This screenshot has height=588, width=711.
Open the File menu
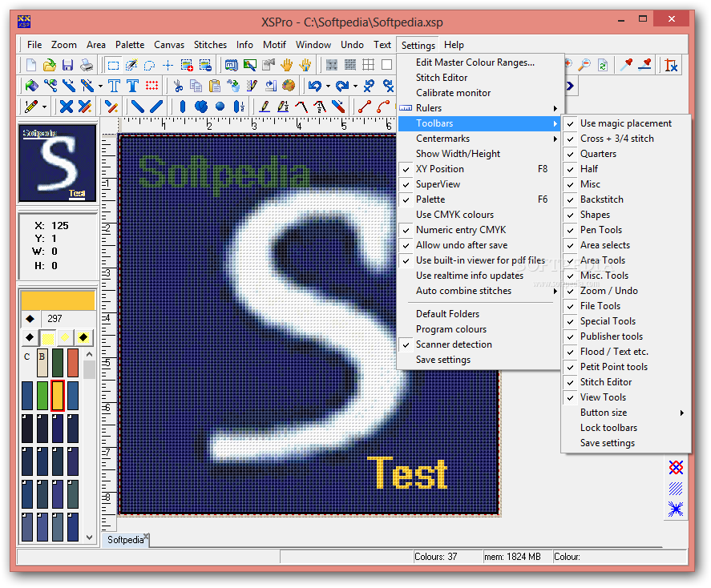[x=34, y=45]
